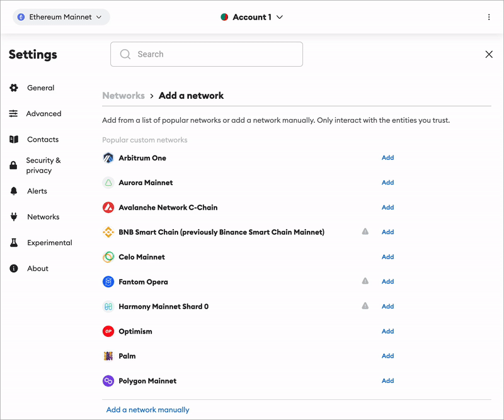Screen dimensions: 504x420
Task: Click Add next to Celo Mainnet
Action: click(x=387, y=257)
